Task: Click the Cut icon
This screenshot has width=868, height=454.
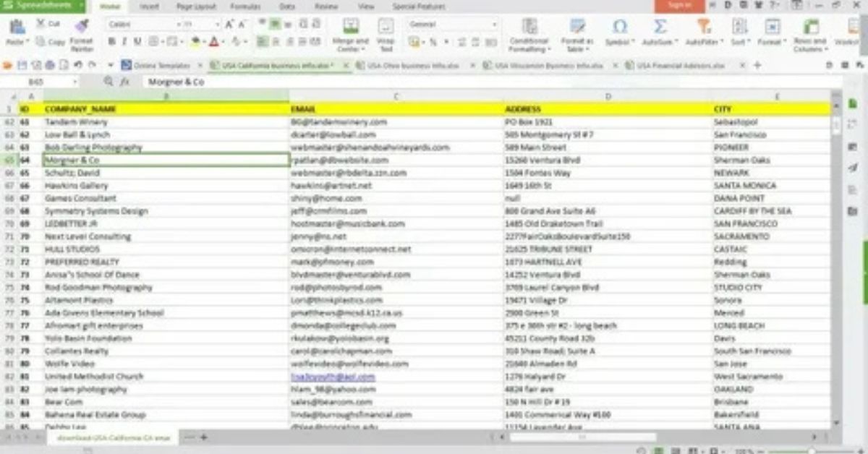Action: 41,25
